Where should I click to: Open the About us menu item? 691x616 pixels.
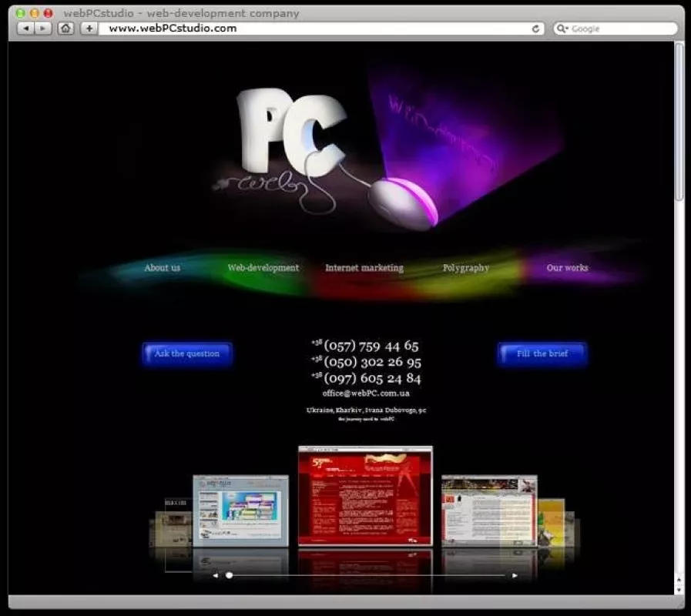162,268
